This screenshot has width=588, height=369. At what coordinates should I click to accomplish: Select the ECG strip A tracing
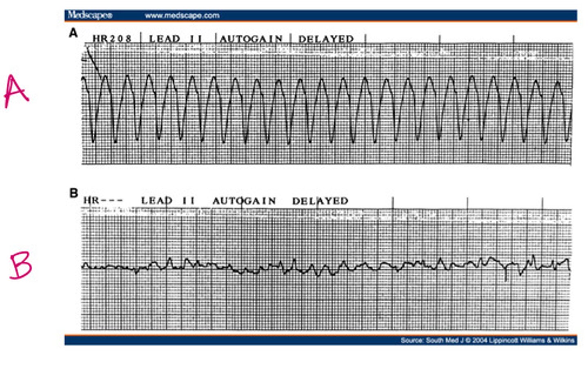click(x=327, y=104)
